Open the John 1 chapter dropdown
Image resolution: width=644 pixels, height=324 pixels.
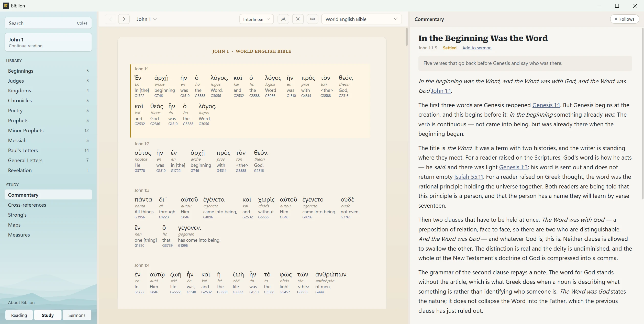point(147,19)
